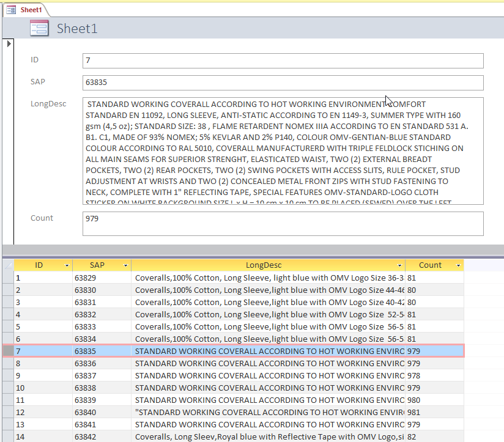Click SAP cell 63831
This screenshot has width=504, height=442.
click(x=102, y=302)
